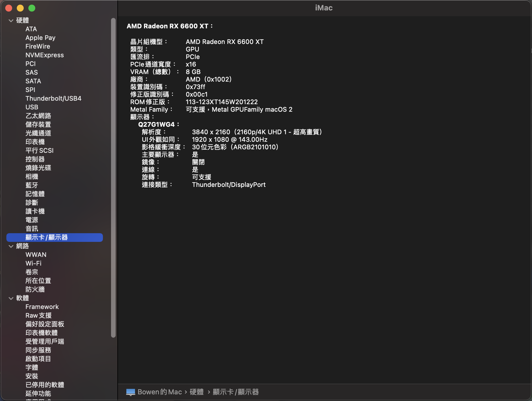This screenshot has width=532, height=401.
Task: Select 音訊 in the sidebar
Action: click(x=32, y=229)
